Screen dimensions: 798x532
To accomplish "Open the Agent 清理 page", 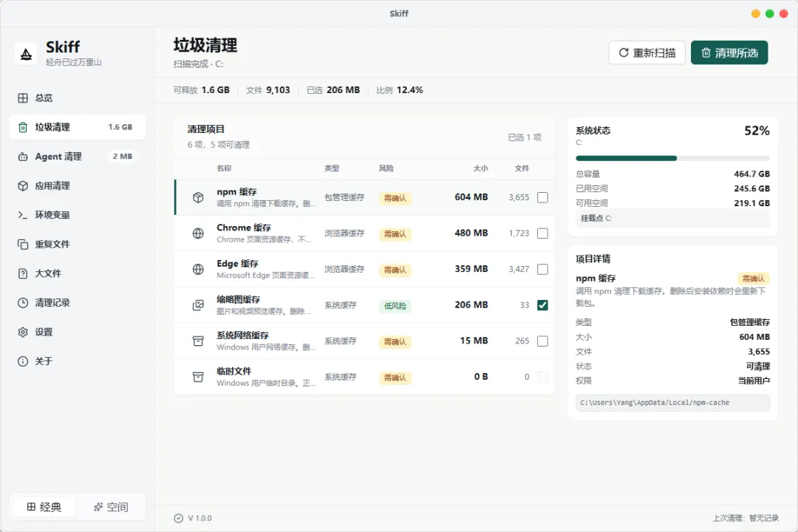I will click(x=78, y=157).
